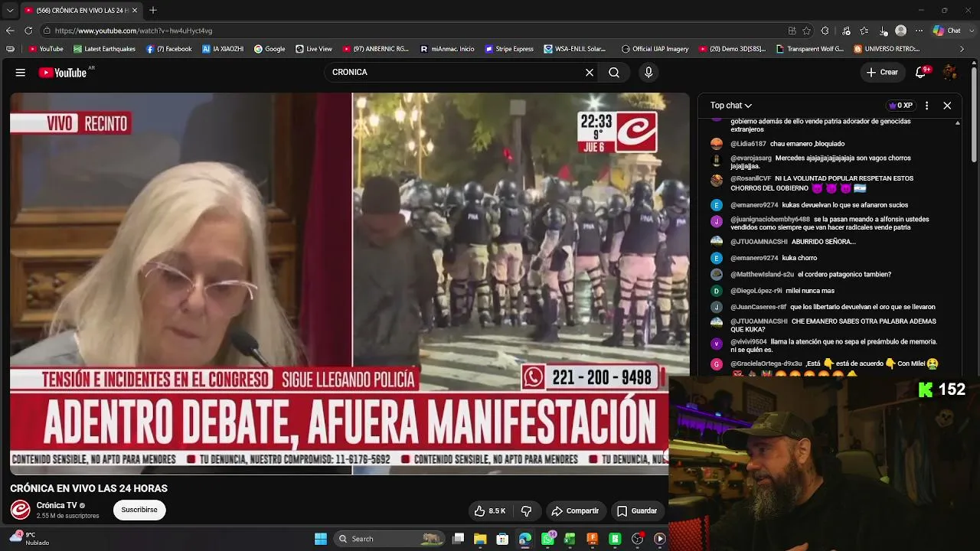Viewport: 980px width, 551px height.
Task: Open WhatsApp from the taskbar
Action: click(547, 539)
